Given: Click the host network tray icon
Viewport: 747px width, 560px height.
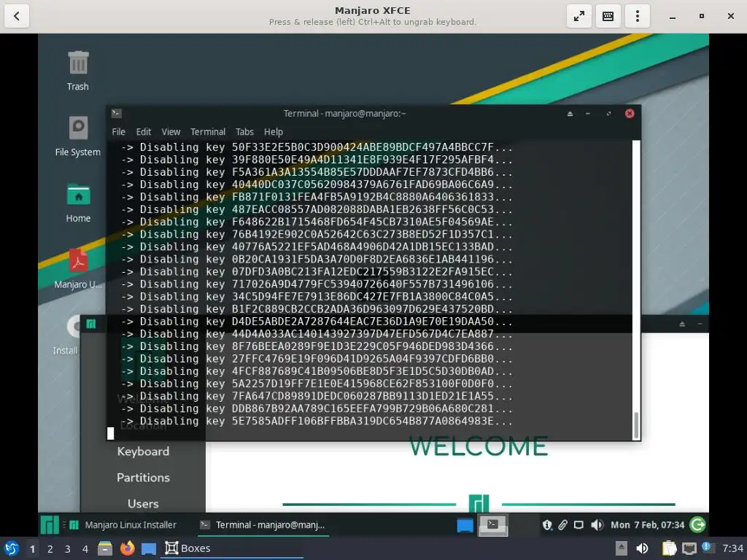Looking at the screenshot, I should point(689,549).
